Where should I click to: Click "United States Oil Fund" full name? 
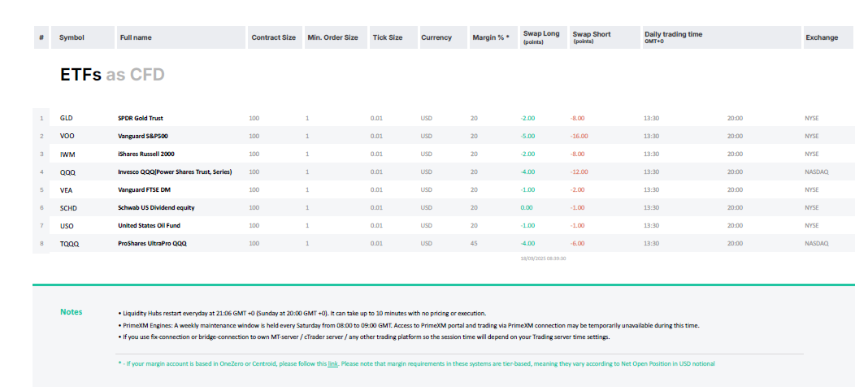[x=149, y=225]
